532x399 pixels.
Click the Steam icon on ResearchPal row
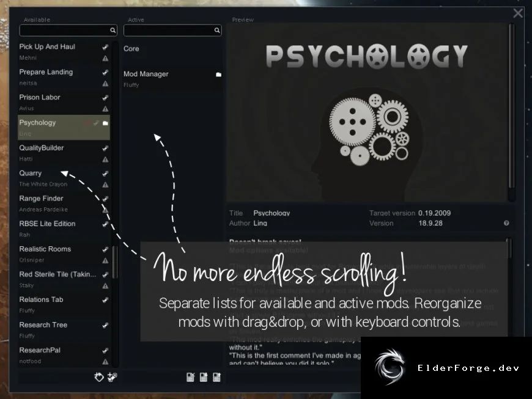tap(105, 351)
